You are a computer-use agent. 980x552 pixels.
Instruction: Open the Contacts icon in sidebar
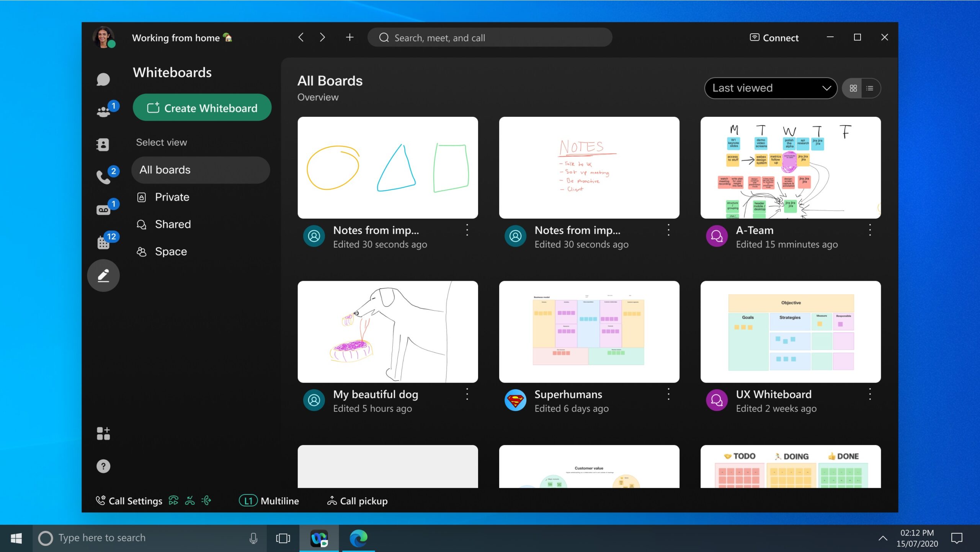[x=103, y=144]
